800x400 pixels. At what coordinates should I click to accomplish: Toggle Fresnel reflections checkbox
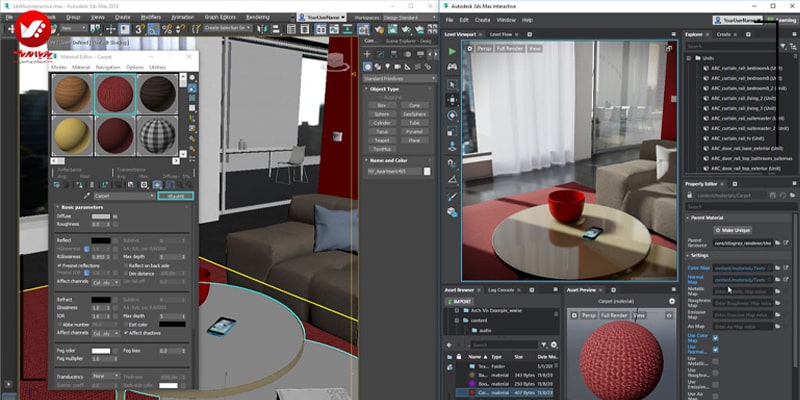click(x=59, y=266)
